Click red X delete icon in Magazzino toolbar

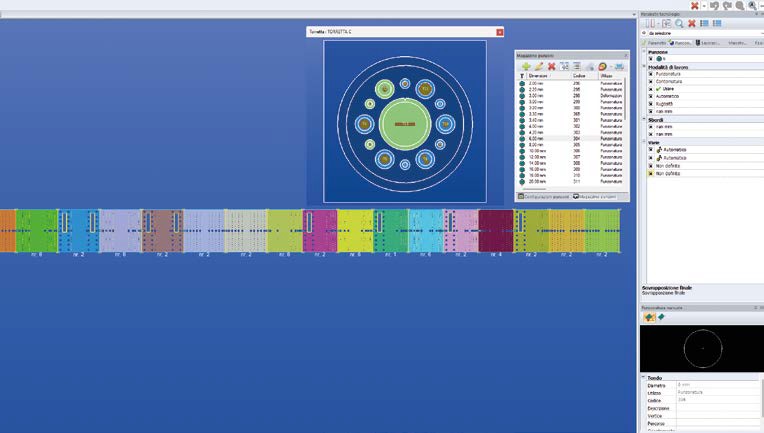tap(552, 66)
